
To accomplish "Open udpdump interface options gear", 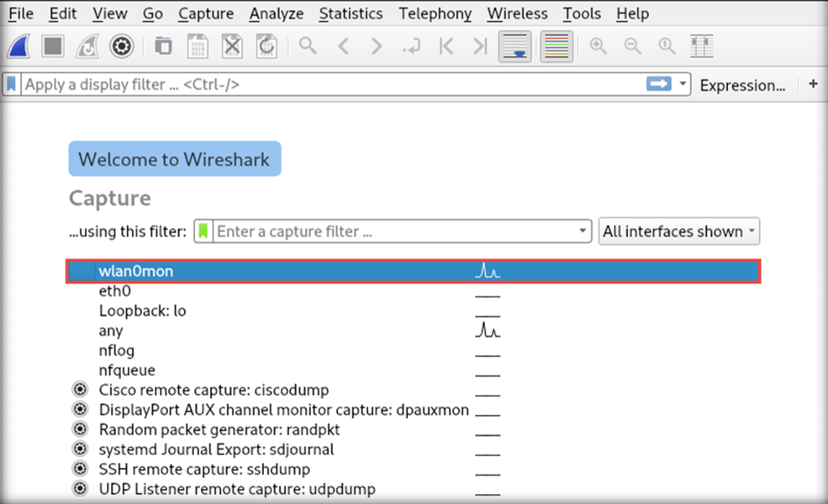I will coord(80,489).
